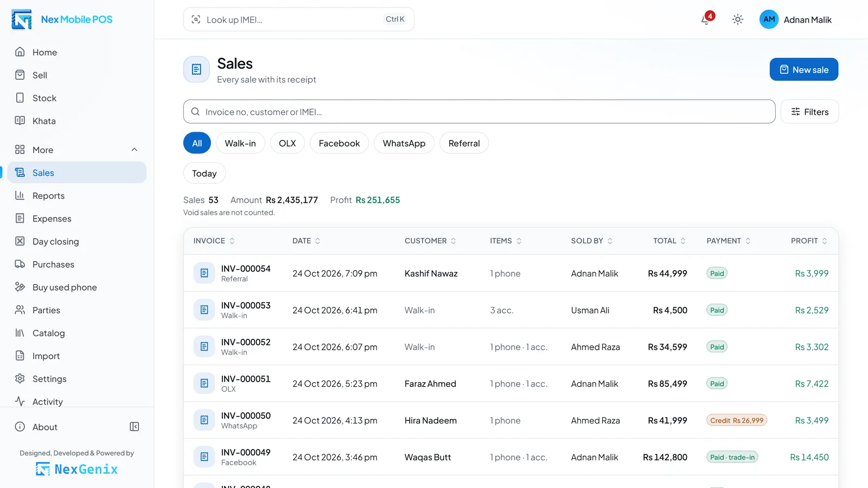Sort table by Invoice column

click(214, 241)
